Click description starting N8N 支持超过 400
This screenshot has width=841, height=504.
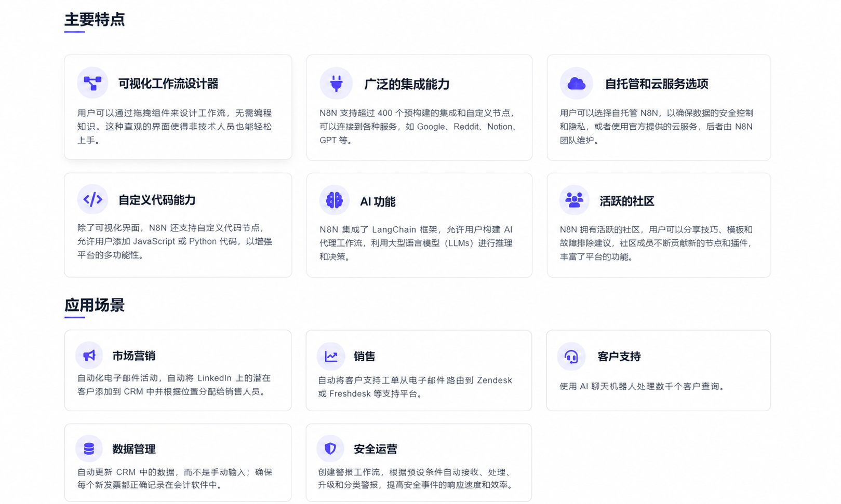coord(418,127)
